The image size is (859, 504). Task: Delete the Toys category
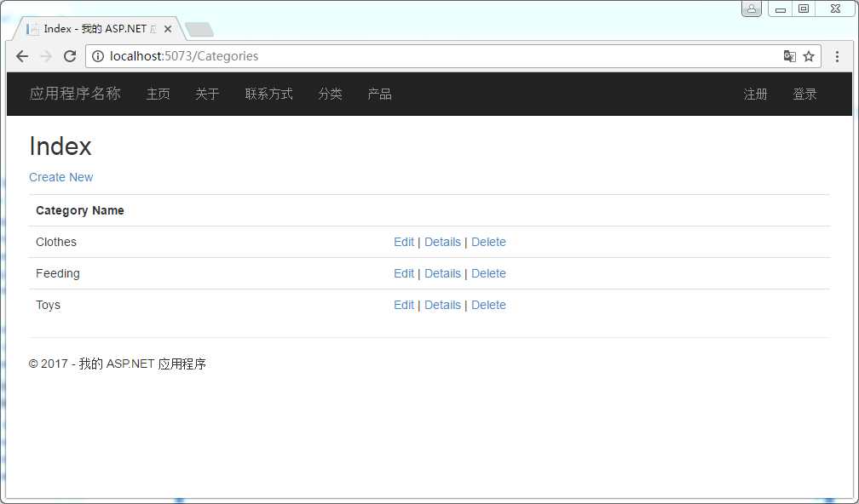(488, 306)
